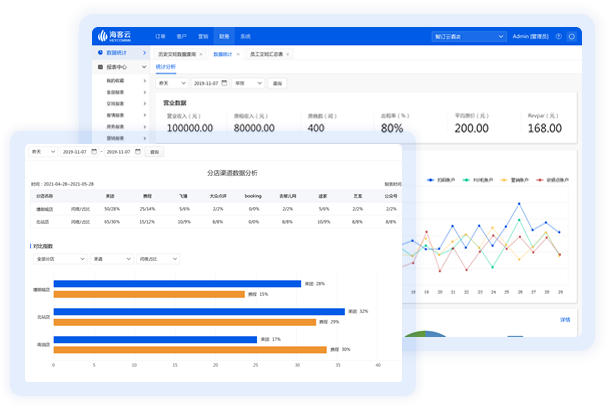Image resolution: width=609 pixels, height=406 pixels.
Task: Open the 详情 link below the chart
Action: pos(564,320)
